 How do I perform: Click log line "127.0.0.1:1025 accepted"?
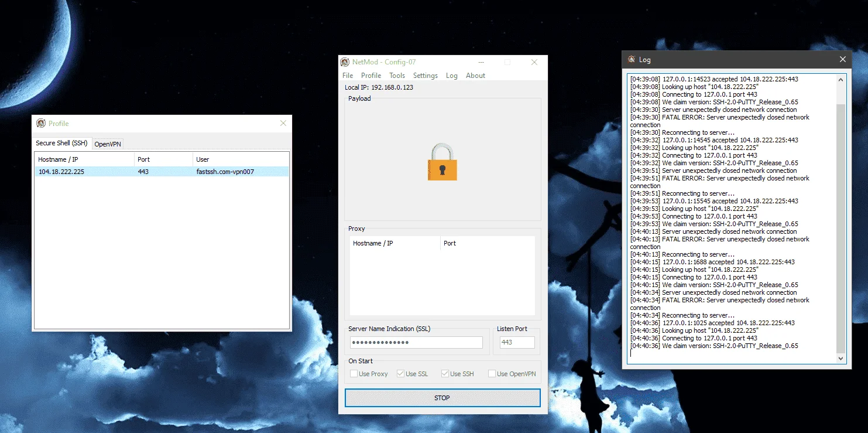click(712, 323)
